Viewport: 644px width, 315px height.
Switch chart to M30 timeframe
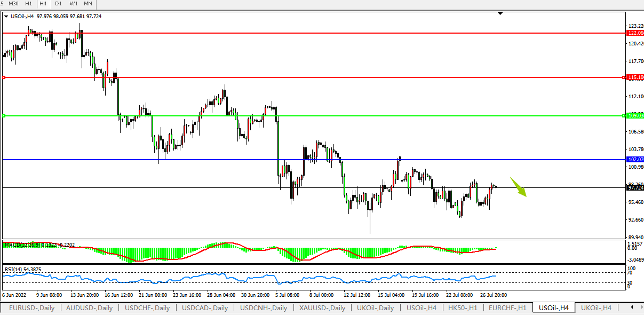coord(13,3)
